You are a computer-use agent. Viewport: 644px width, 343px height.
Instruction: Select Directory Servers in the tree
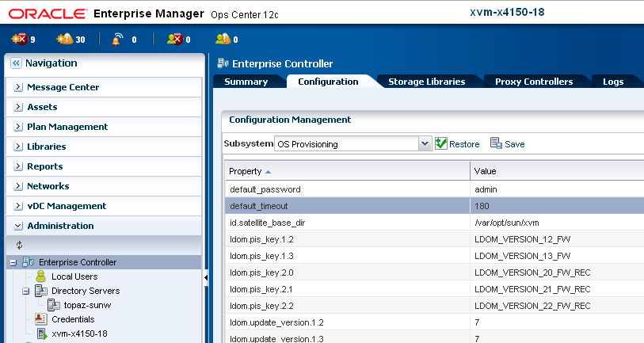(x=86, y=291)
